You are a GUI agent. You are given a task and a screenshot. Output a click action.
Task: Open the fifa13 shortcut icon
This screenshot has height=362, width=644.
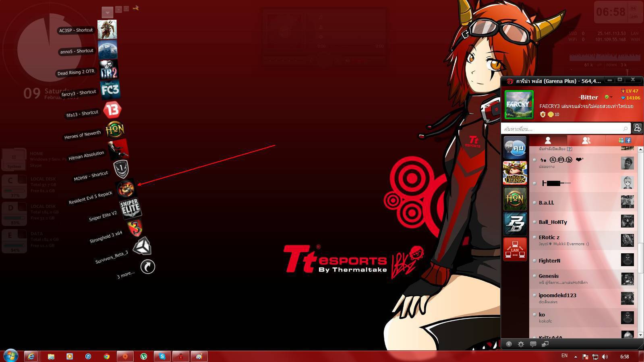pos(112,110)
